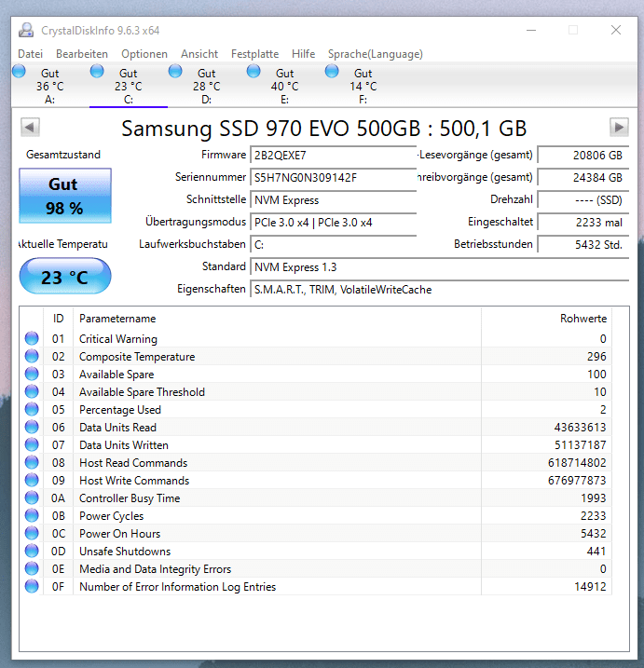Open the Datei menu
Image resolution: width=644 pixels, height=668 pixels.
pos(30,54)
